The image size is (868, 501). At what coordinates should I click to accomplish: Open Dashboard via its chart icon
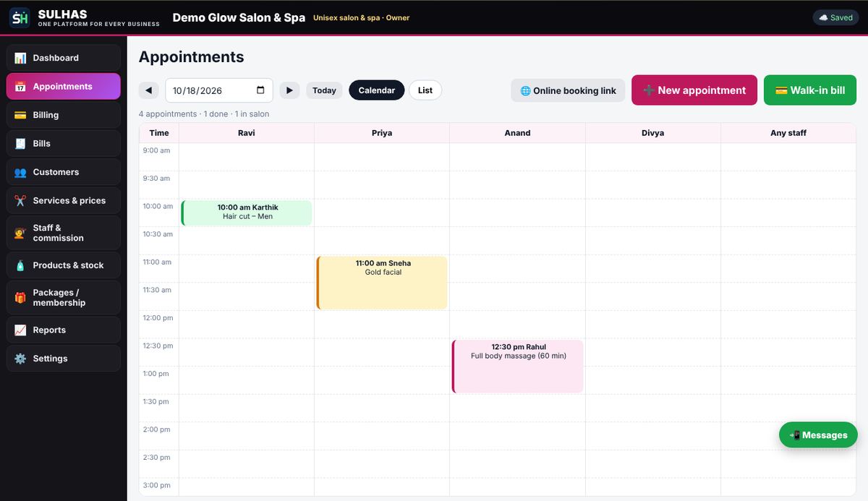click(x=20, y=58)
